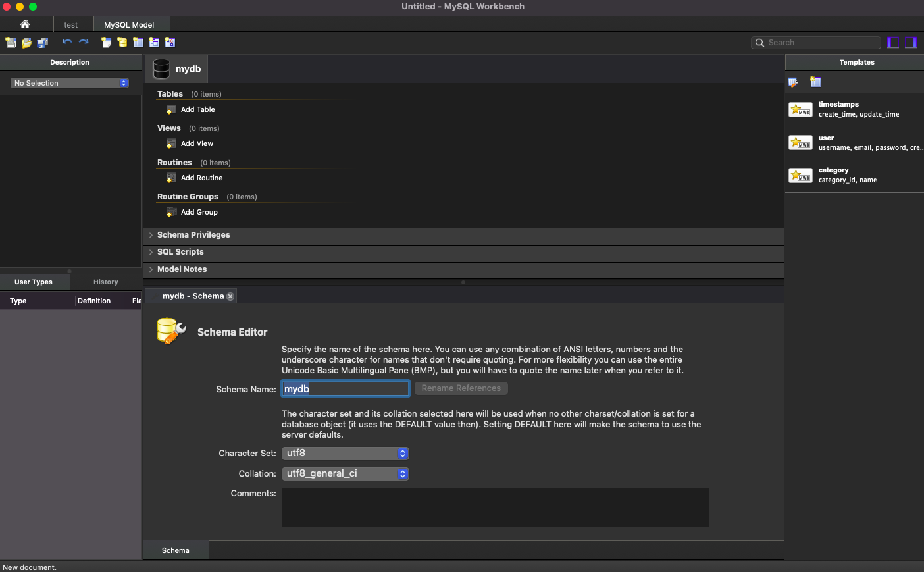Select the bottom Schema tab
The height and width of the screenshot is (572, 924).
point(176,550)
